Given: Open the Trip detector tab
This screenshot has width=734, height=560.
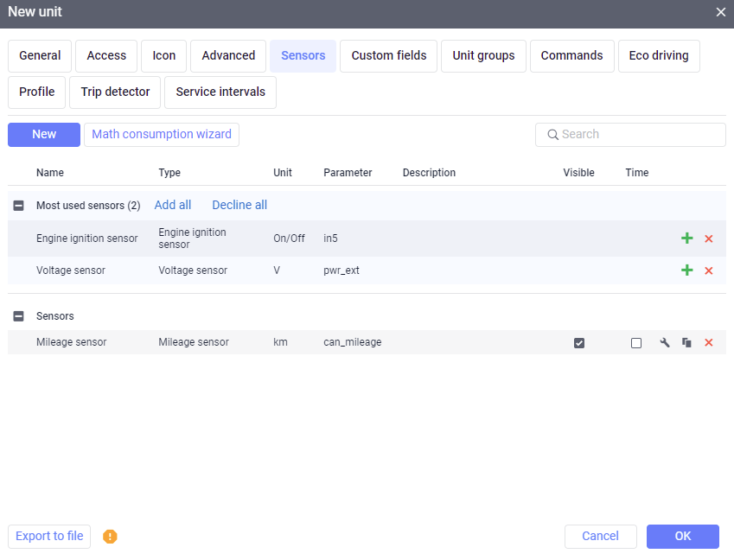Looking at the screenshot, I should click(x=115, y=92).
